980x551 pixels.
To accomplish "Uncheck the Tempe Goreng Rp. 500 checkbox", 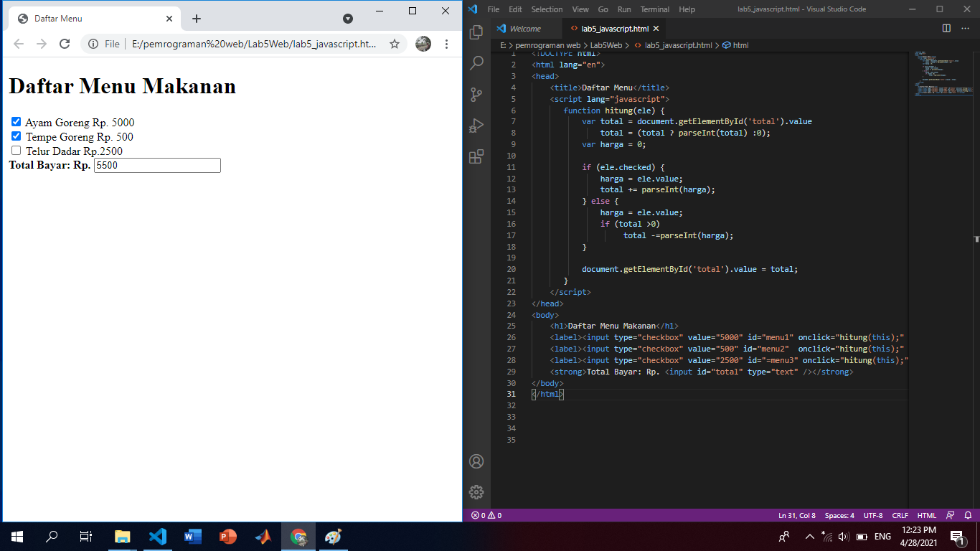I will pos(15,136).
